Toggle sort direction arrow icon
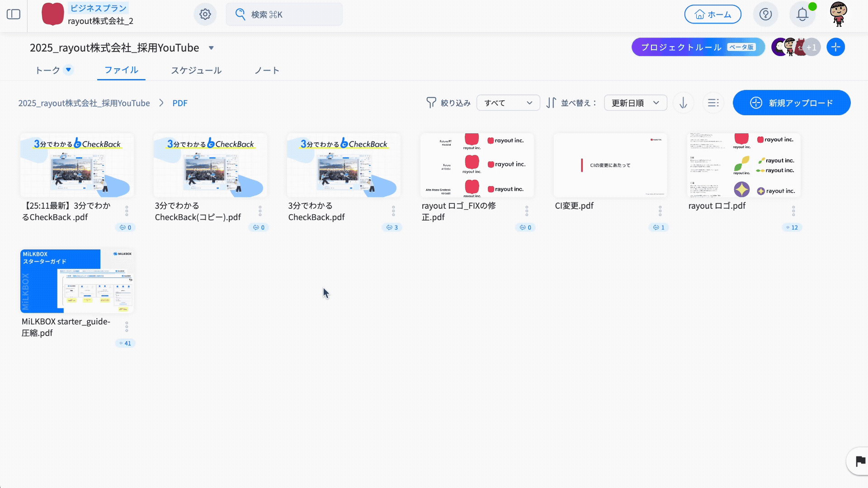 tap(683, 103)
